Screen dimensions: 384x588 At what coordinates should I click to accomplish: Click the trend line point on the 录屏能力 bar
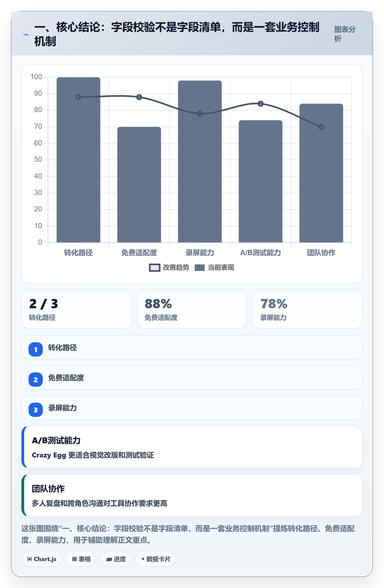[x=200, y=114]
